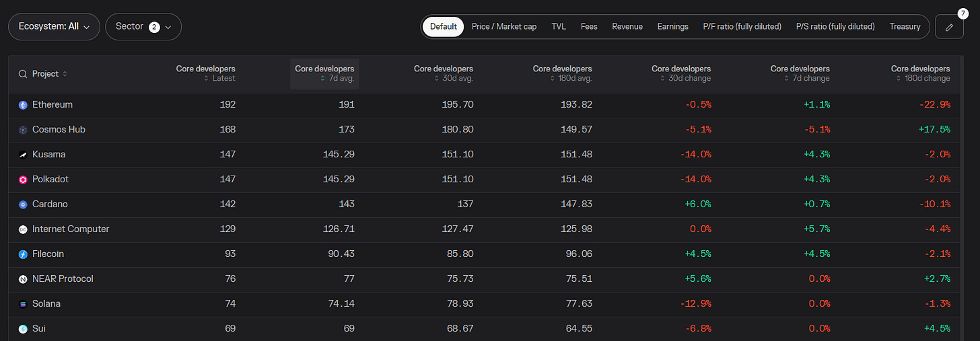Sort by the Project column arrows
Screen dimensions: 980x341
click(65, 74)
